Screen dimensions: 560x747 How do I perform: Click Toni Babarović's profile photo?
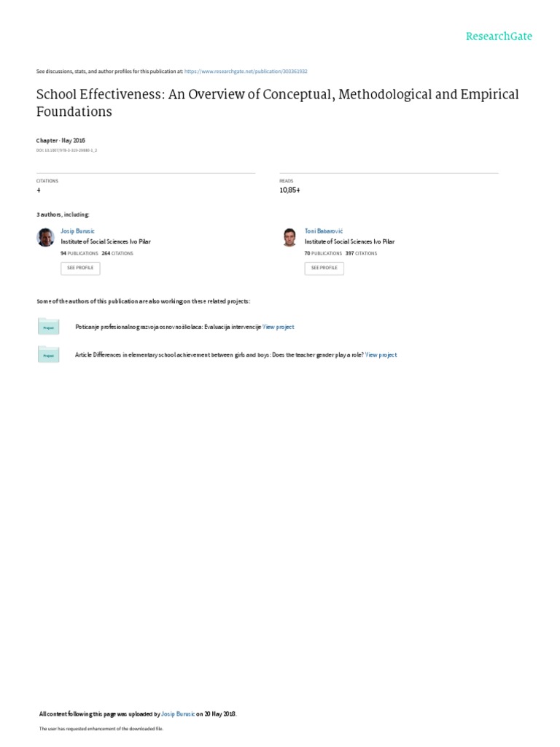tap(289, 237)
